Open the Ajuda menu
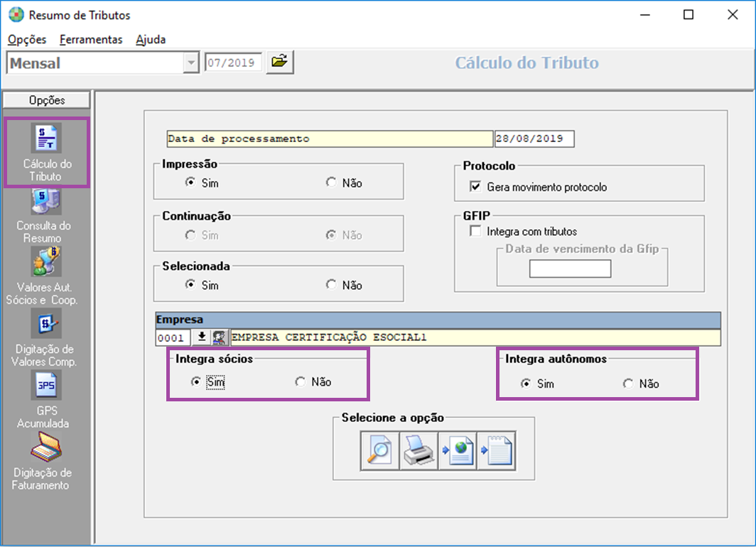The width and height of the screenshot is (756, 547). [151, 40]
